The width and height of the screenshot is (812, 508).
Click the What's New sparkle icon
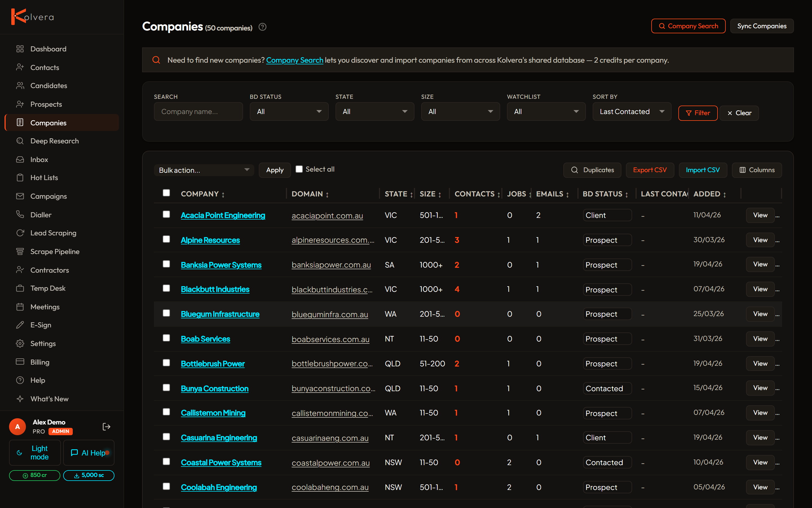pos(20,399)
